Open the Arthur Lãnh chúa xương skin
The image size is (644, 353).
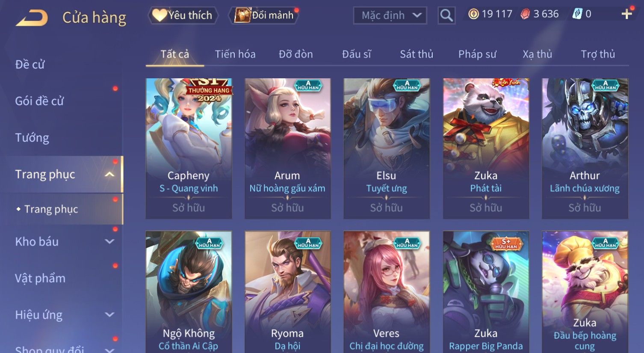(x=585, y=148)
